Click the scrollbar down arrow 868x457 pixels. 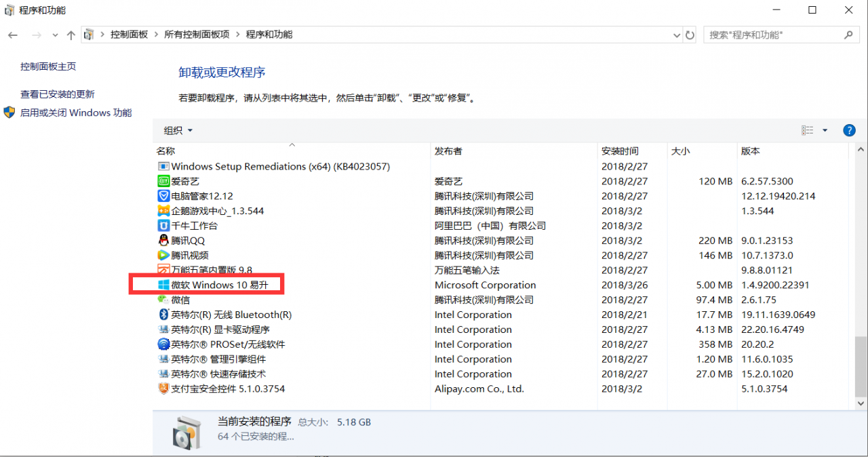(x=861, y=403)
